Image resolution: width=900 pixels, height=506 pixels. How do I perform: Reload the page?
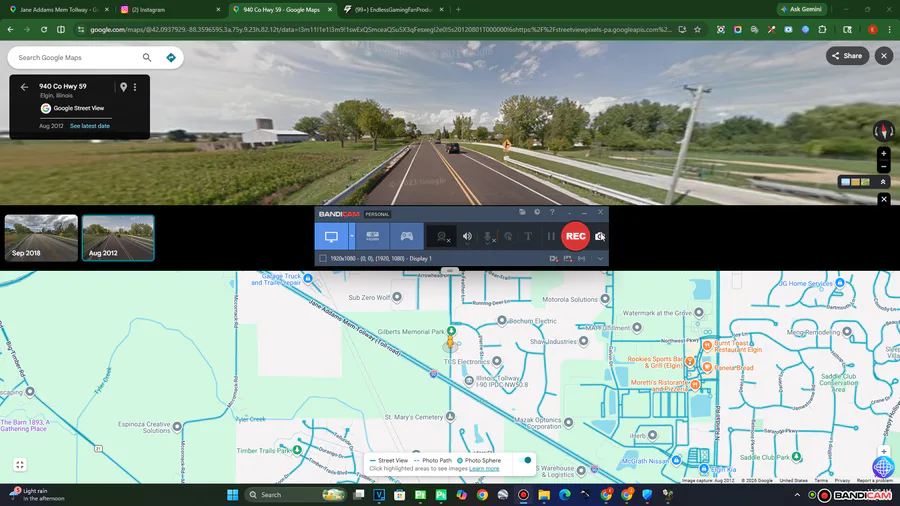44,29
